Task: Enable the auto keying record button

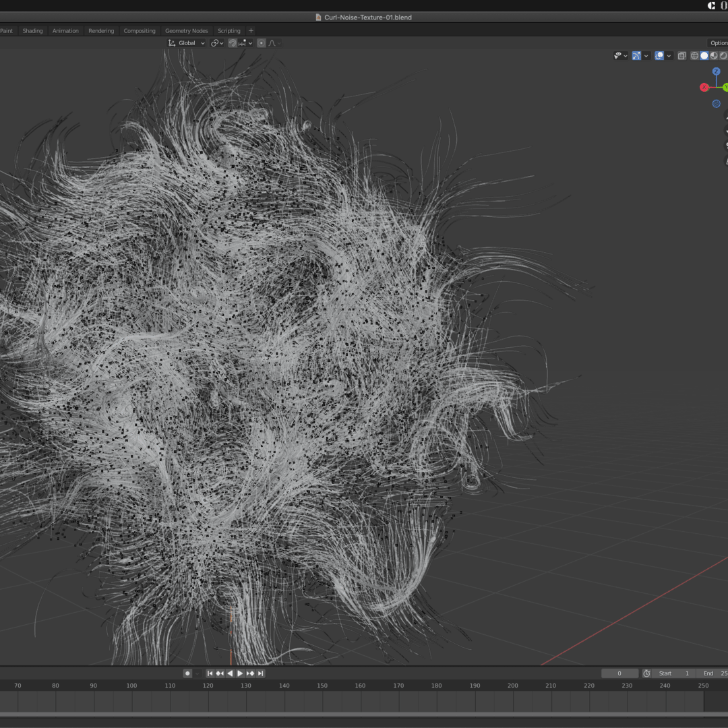Action: (187, 673)
